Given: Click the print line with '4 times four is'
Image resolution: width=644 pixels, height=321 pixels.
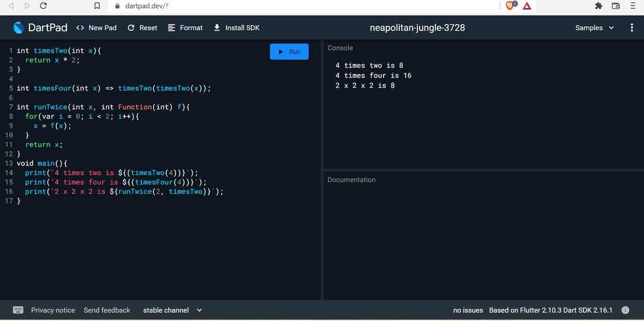Looking at the screenshot, I should (x=116, y=182).
